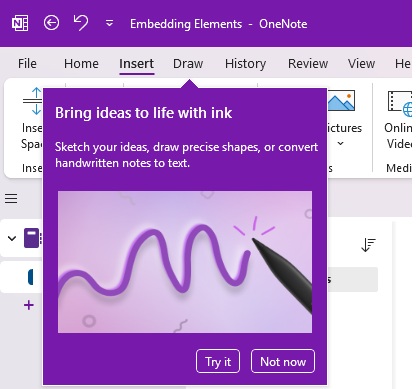416x389 pixels.
Task: Click the add section plus icon
Action: (29, 305)
